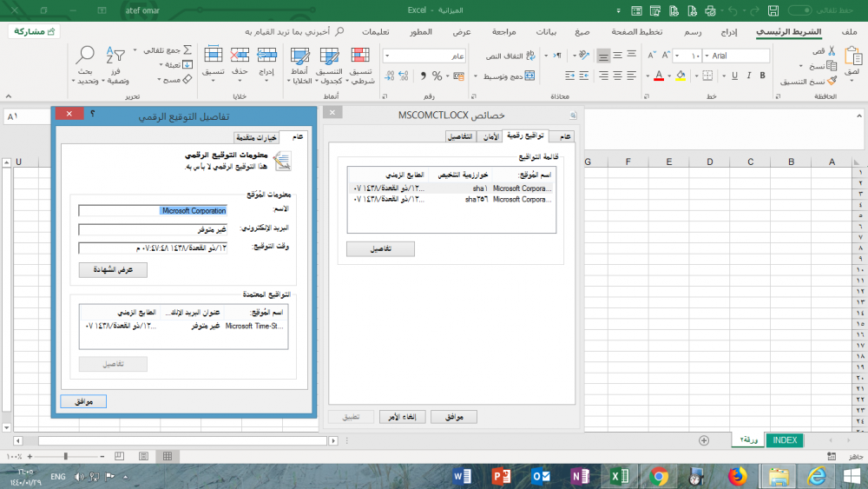Toggle middle vertical alignment button
The image size is (868, 489).
tap(617, 56)
